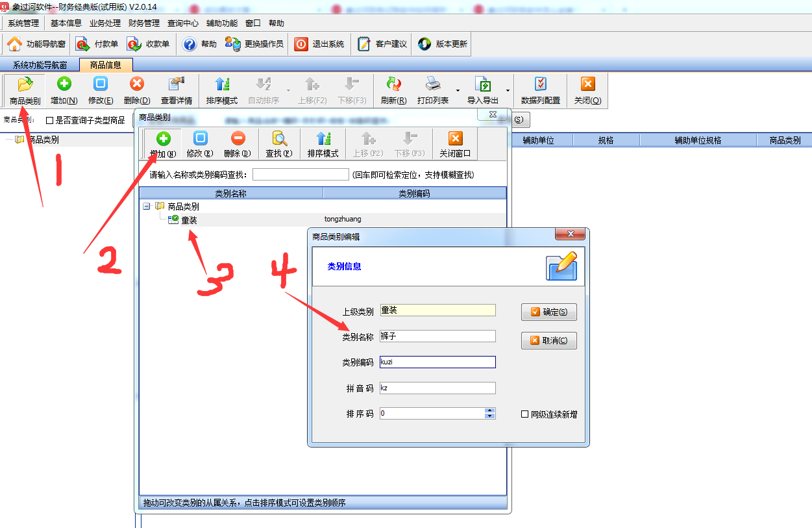The width and height of the screenshot is (812, 528).
Task: Increase 排序码 value with up arrow
Action: pos(489,410)
